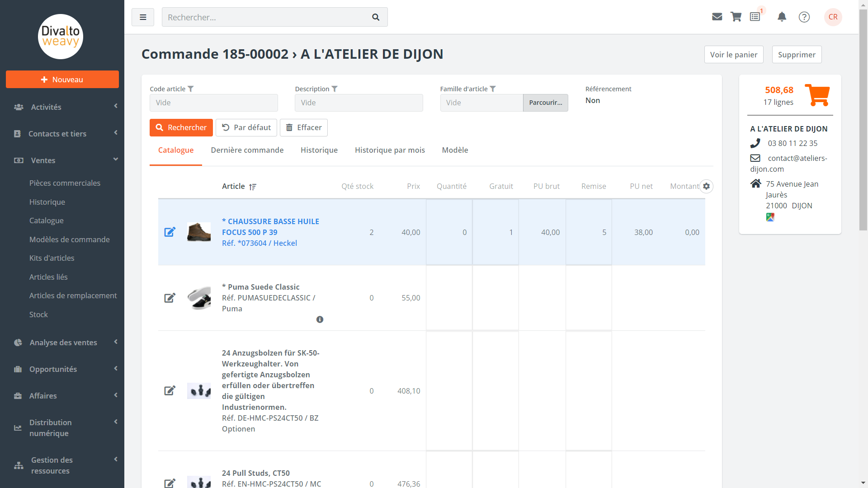Switch to Dernière commande tab
The image size is (868, 488).
pos(247,150)
